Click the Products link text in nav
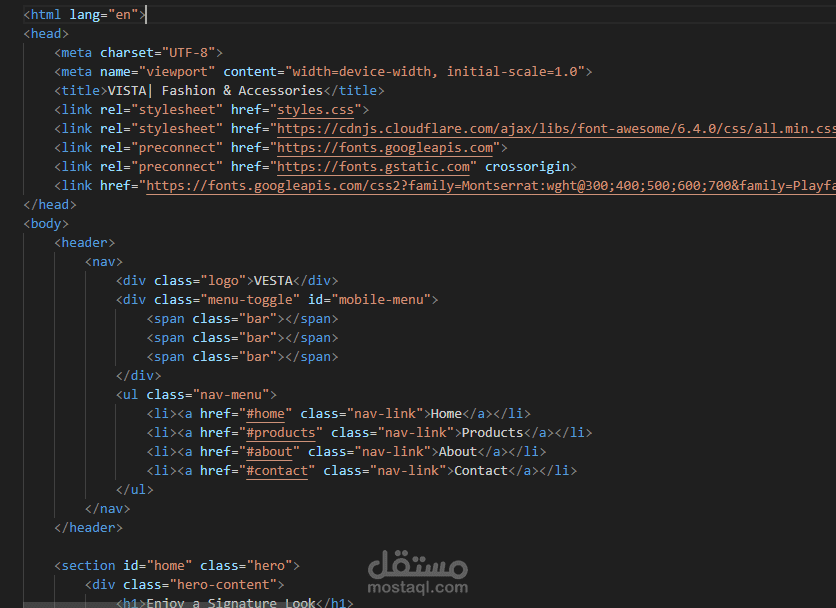This screenshot has height=608, width=836. [493, 433]
